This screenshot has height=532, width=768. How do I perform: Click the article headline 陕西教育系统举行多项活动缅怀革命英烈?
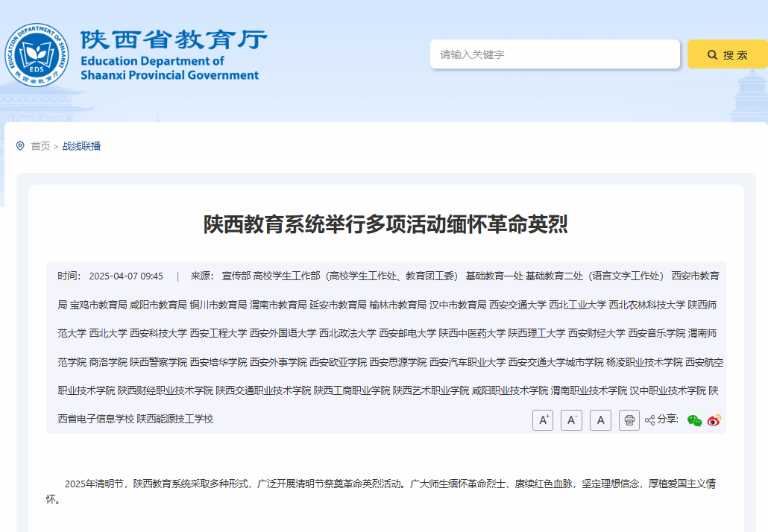tap(385, 224)
